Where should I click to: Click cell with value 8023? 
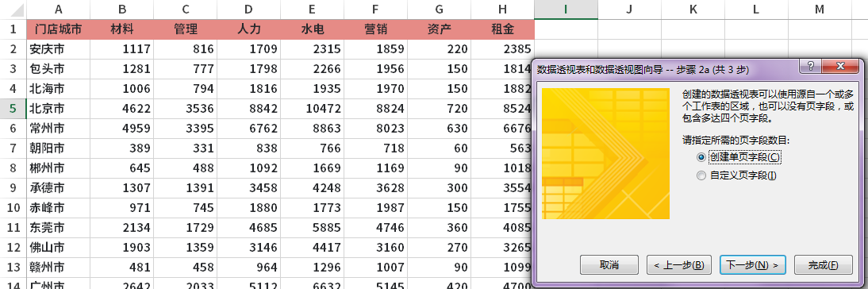376,129
